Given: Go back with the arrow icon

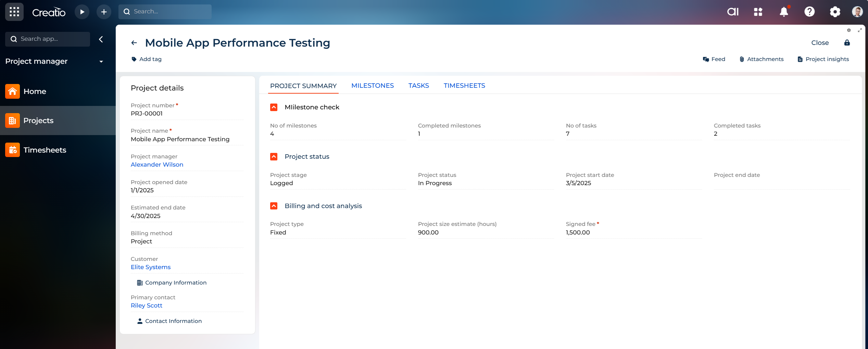Looking at the screenshot, I should (134, 43).
